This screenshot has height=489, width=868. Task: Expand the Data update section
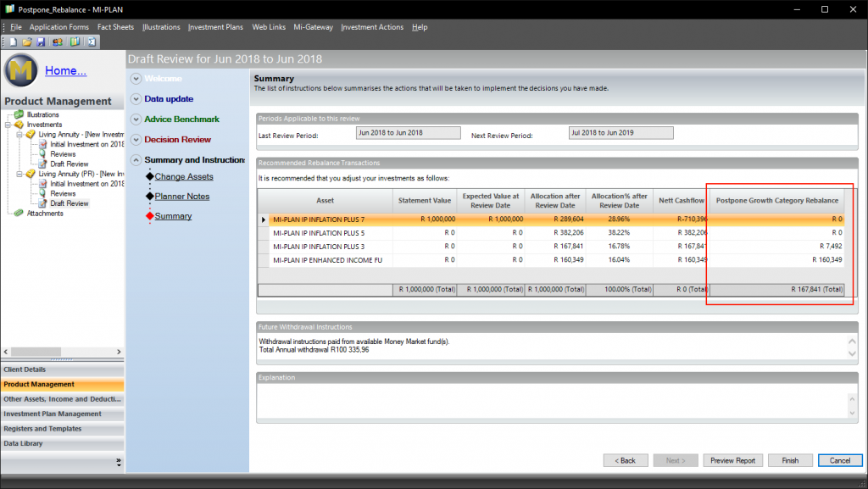[x=136, y=99]
